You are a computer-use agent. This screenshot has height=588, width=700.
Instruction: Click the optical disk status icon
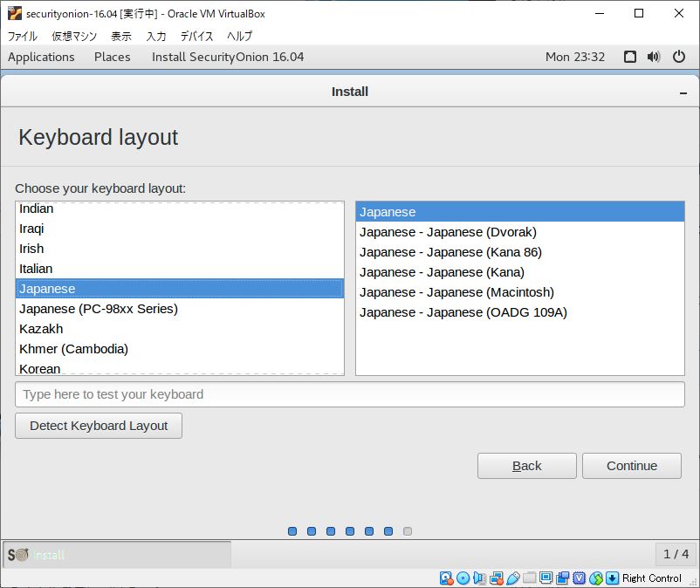point(463,578)
